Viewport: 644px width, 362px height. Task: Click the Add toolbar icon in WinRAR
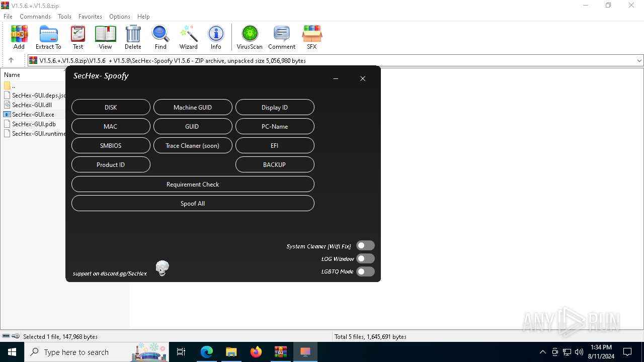point(19,38)
